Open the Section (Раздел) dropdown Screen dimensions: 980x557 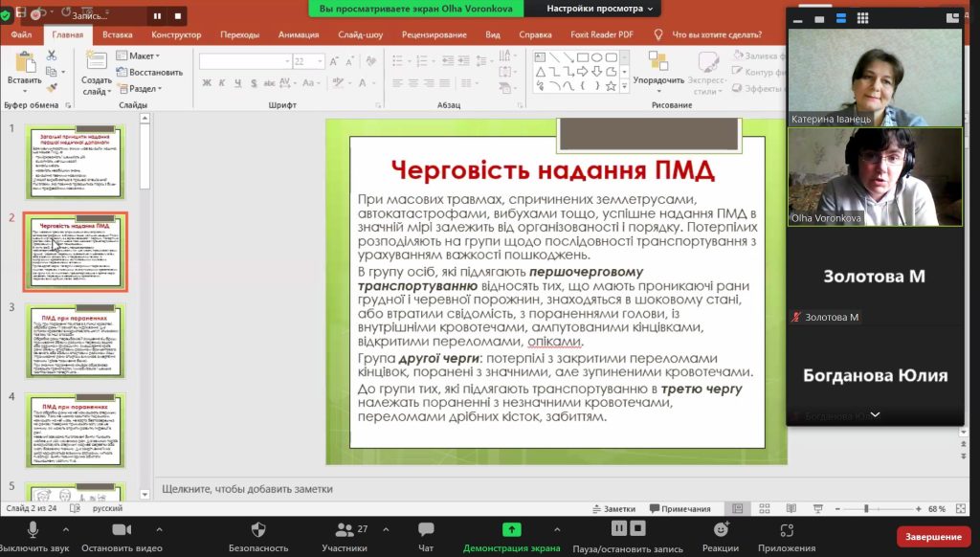[x=139, y=89]
